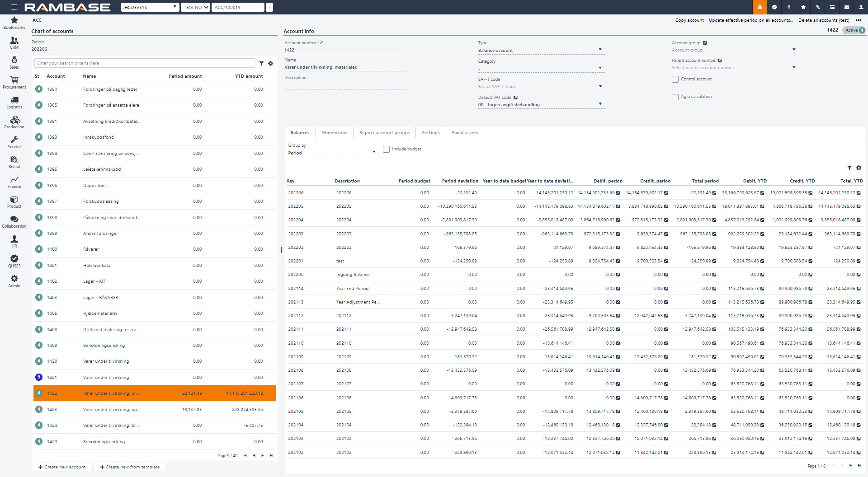The height and width of the screenshot is (477, 868).
Task: Open balances table settings gear
Action: [x=859, y=168]
